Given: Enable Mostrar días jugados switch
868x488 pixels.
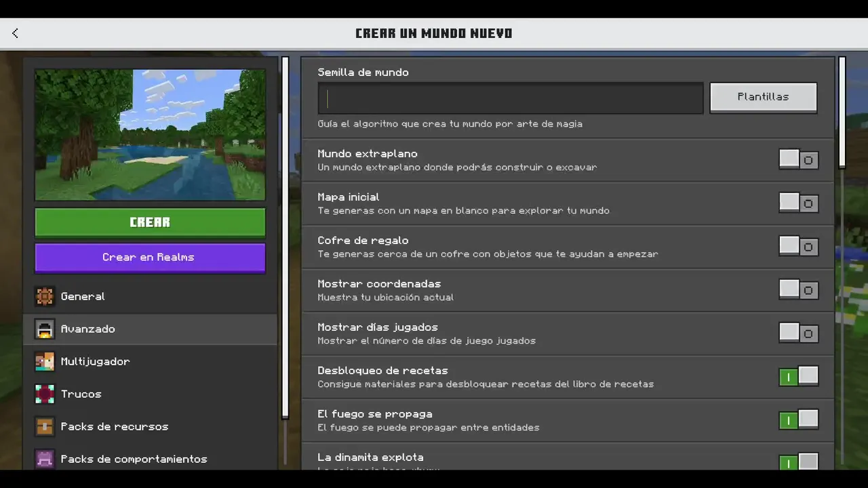Looking at the screenshot, I should coord(798,333).
